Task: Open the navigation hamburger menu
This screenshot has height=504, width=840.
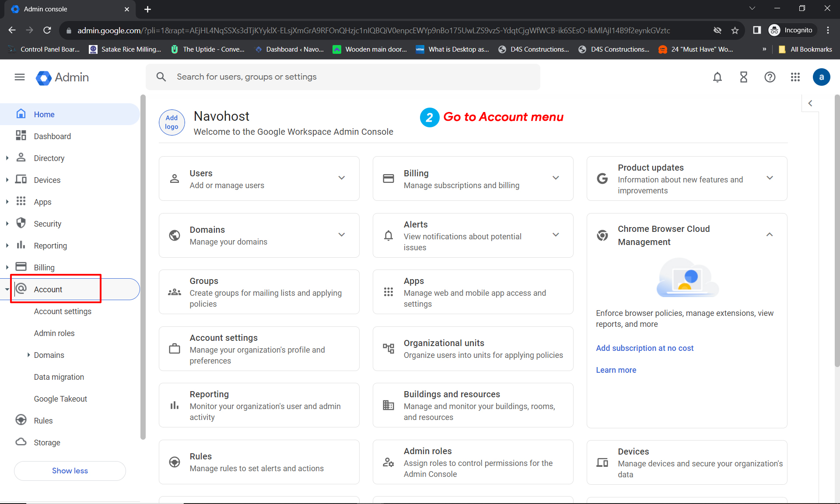Action: [x=19, y=77]
